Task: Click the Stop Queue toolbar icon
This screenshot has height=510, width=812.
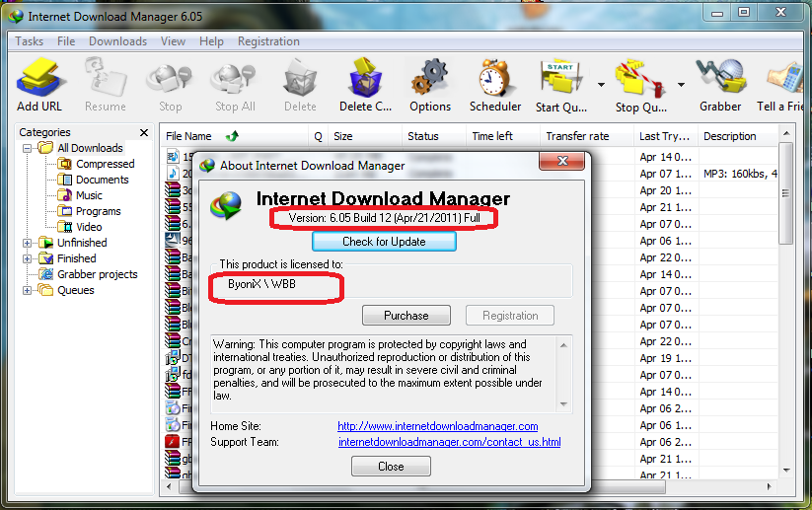Action: point(640,85)
